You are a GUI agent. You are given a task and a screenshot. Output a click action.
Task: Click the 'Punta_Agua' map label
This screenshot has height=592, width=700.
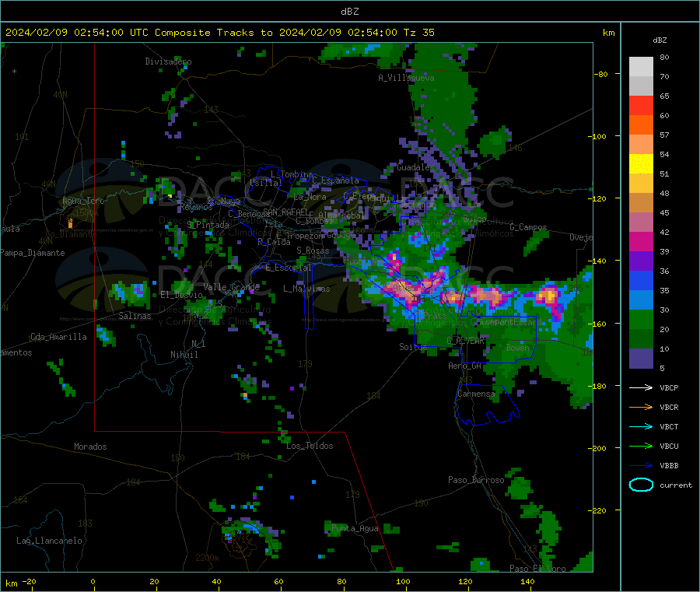point(355,528)
